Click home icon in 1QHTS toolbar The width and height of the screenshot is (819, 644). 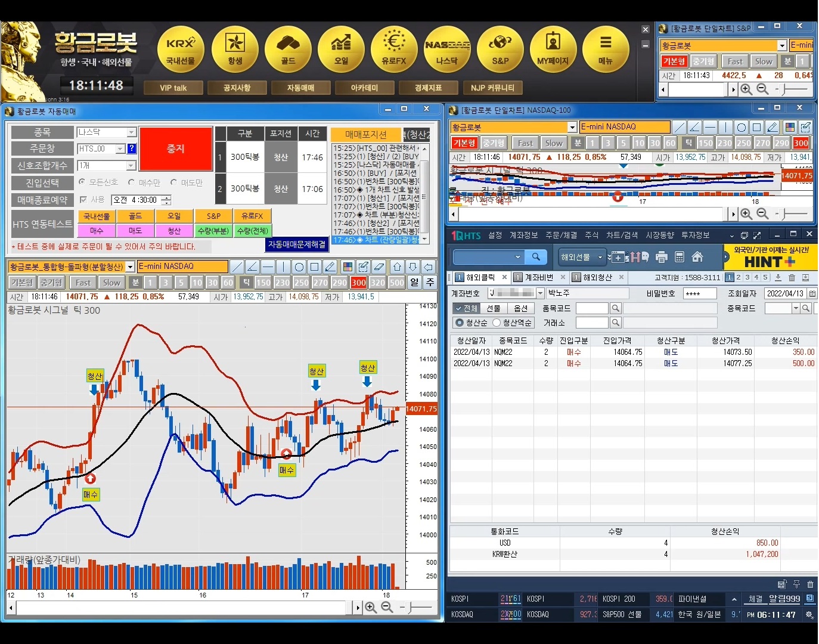click(697, 257)
